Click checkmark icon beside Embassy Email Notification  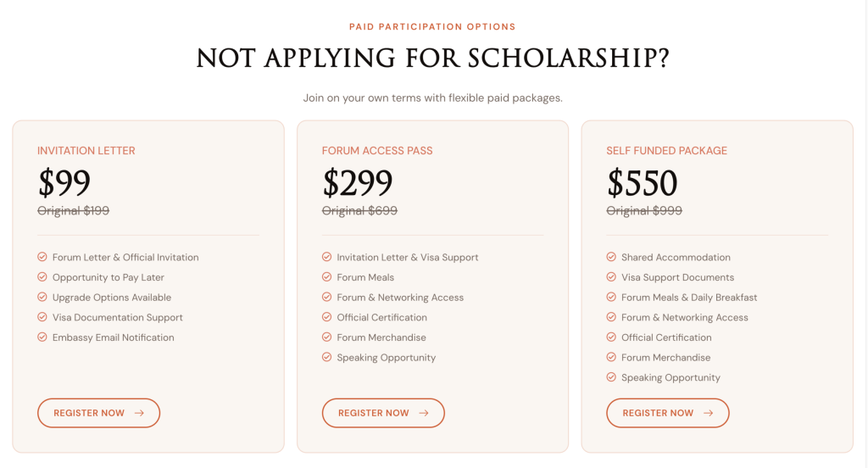[42, 337]
